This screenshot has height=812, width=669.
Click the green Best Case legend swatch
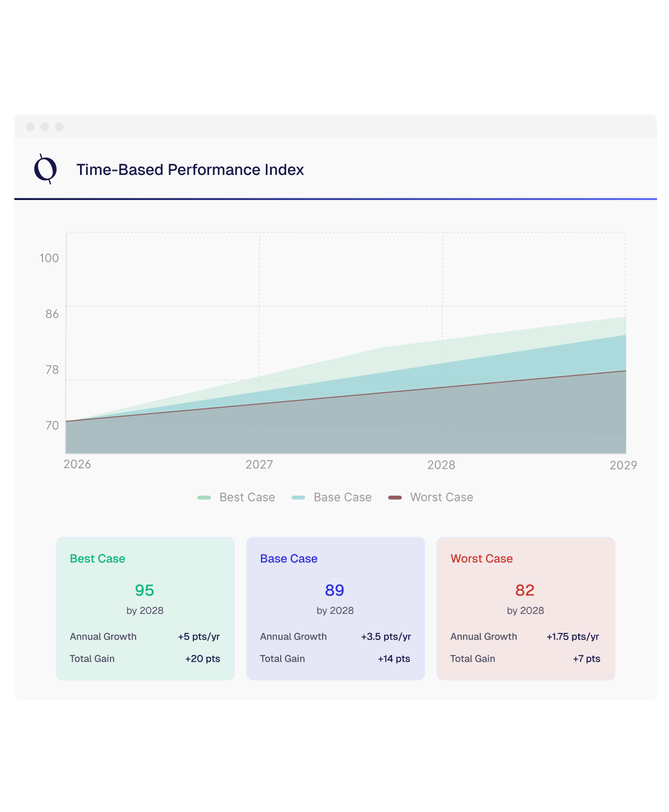point(204,497)
